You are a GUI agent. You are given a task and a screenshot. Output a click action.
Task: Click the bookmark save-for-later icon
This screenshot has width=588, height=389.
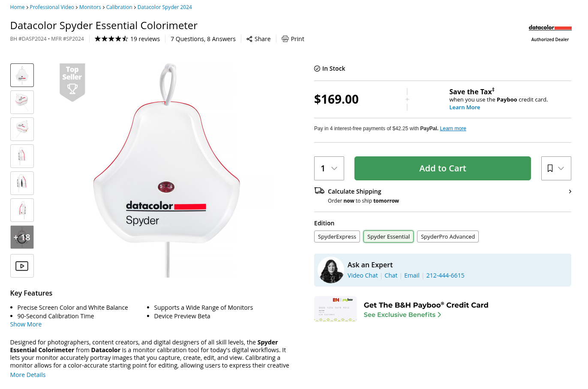point(550,168)
